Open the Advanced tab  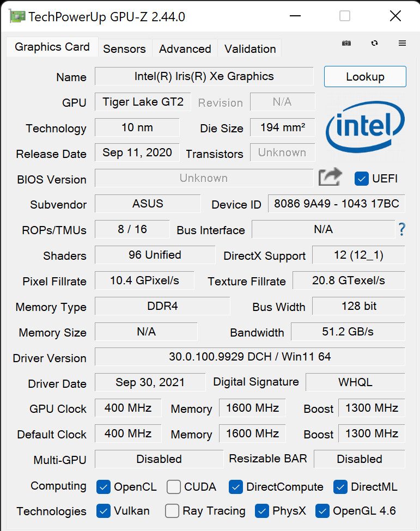(x=185, y=49)
